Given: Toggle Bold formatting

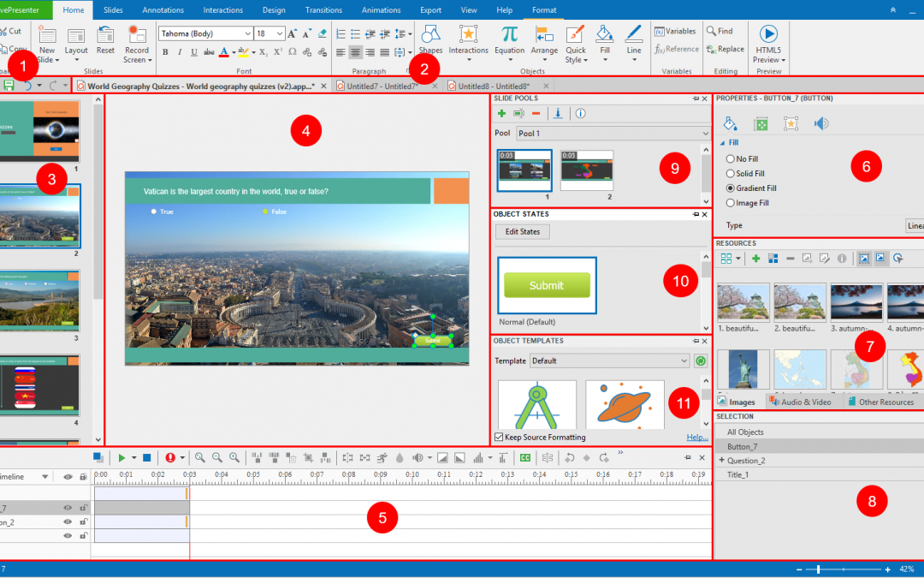Looking at the screenshot, I should pos(165,52).
